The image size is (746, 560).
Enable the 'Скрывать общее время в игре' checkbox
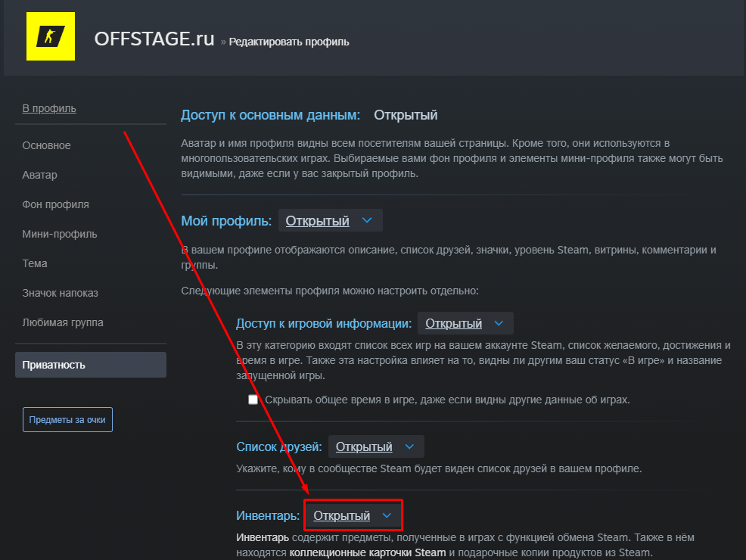tap(253, 400)
